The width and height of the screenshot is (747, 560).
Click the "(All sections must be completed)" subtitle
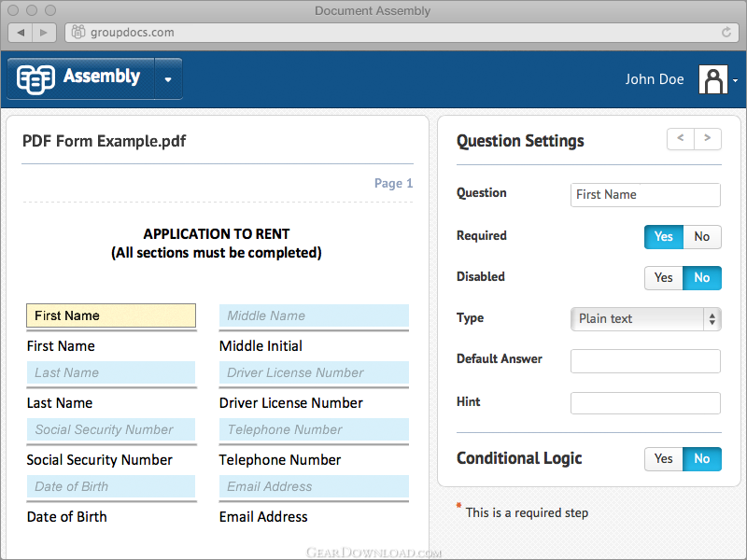click(217, 252)
